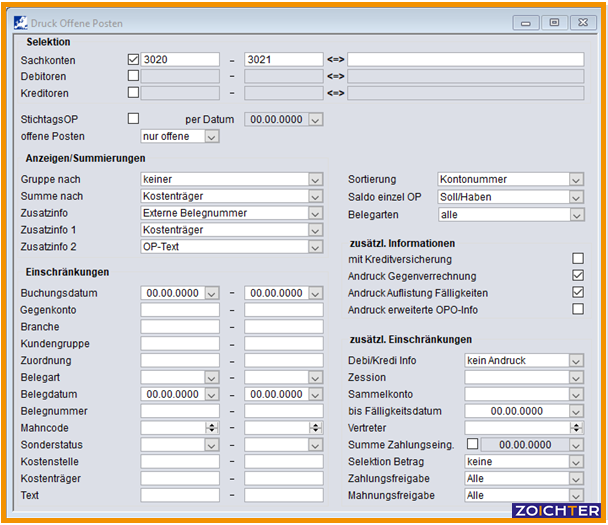Click the Mahncode from-value spinner
This screenshot has height=525, width=608.
(211, 427)
